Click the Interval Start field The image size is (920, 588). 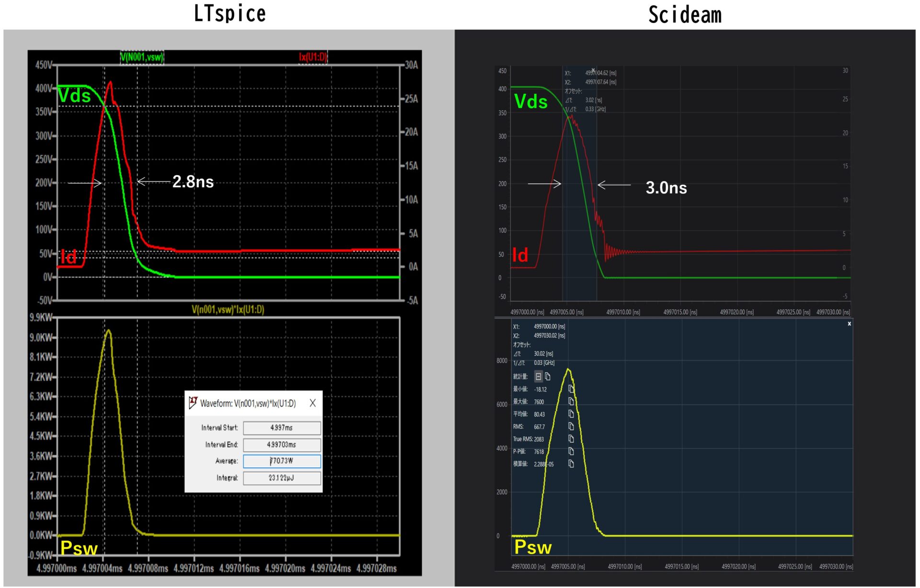click(282, 428)
